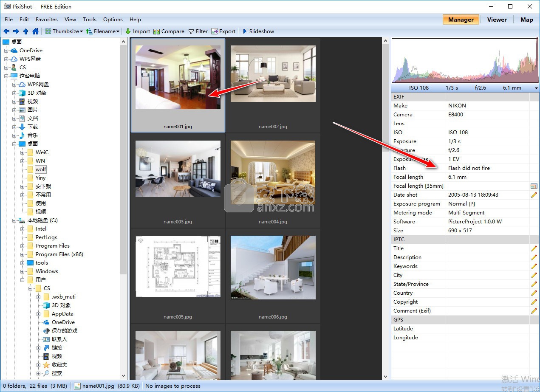The image size is (540, 392).
Task: Open the Options menu
Action: pyautogui.click(x=113, y=20)
